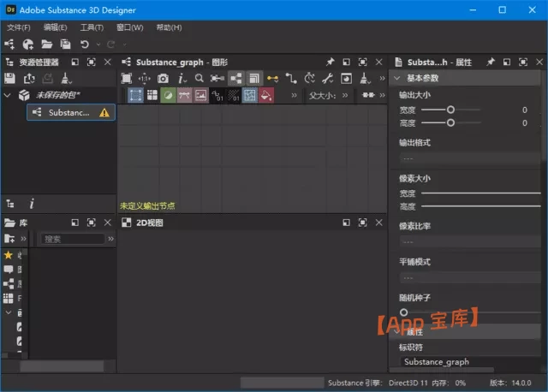This screenshot has width=548, height=392.
Task: Collapse the 未保存的包 package tree node
Action: (x=8, y=95)
